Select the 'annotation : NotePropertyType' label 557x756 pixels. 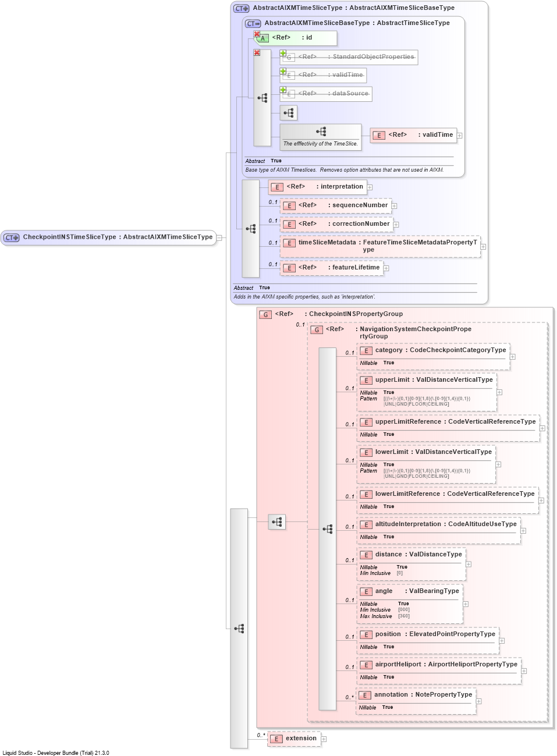(423, 695)
